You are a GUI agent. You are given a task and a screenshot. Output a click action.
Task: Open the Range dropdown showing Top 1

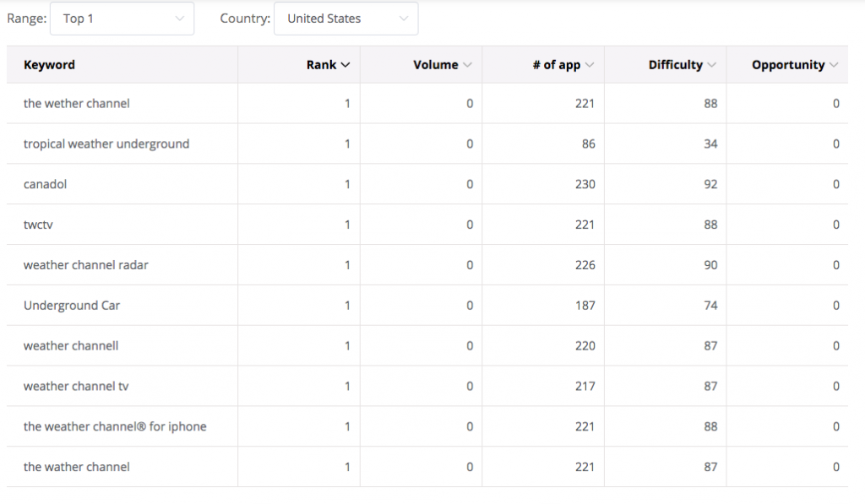click(122, 19)
